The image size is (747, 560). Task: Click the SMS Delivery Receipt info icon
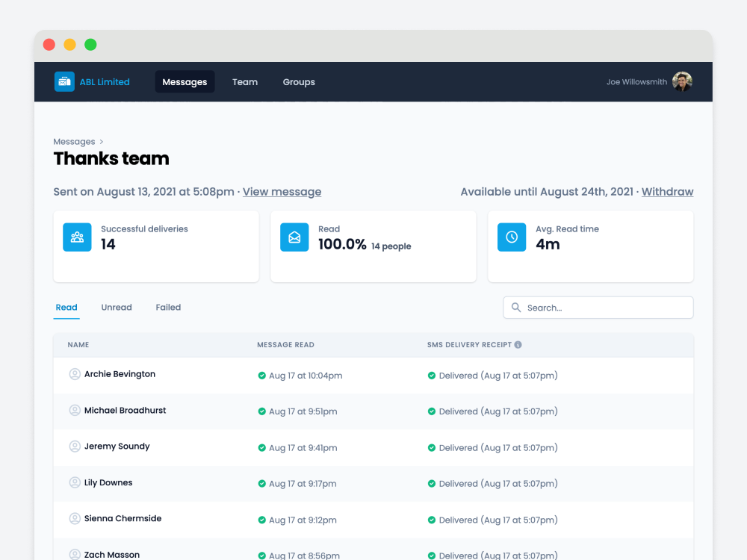pyautogui.click(x=518, y=345)
